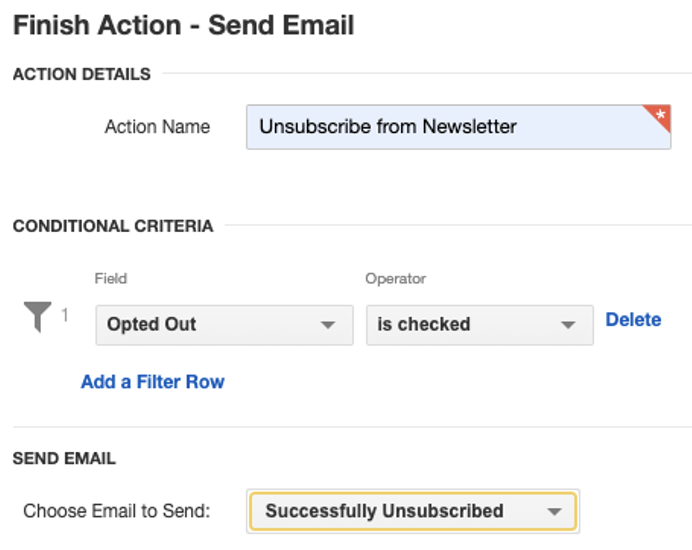Click the SEND EMAIL section header
Viewport: 692px width, 550px height.
click(64, 459)
